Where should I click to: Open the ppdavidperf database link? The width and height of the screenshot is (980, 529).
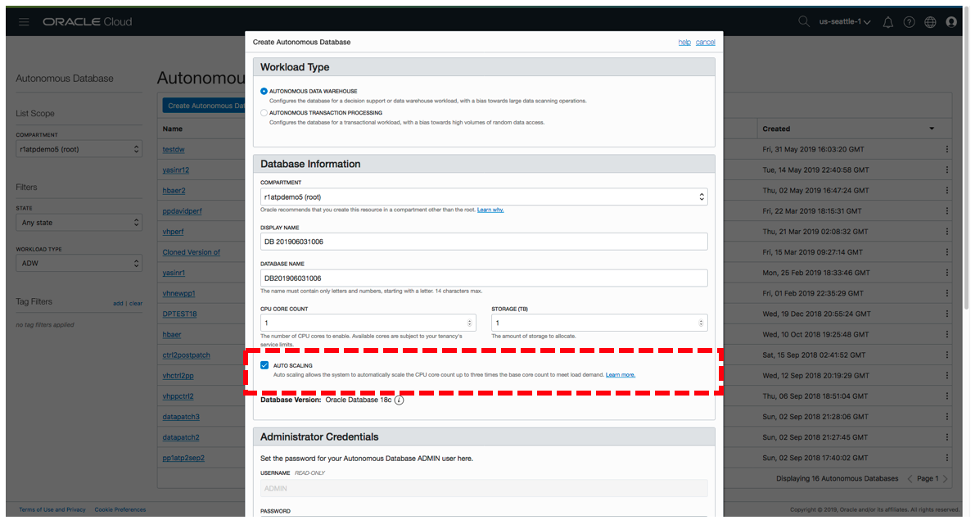pyautogui.click(x=182, y=211)
